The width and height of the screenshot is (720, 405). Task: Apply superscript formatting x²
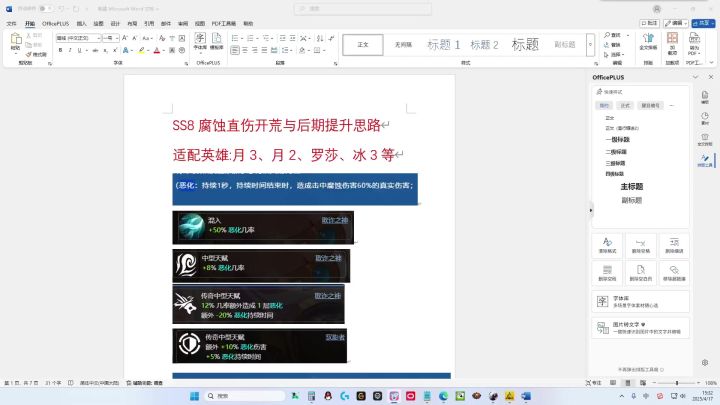pyautogui.click(x=115, y=50)
